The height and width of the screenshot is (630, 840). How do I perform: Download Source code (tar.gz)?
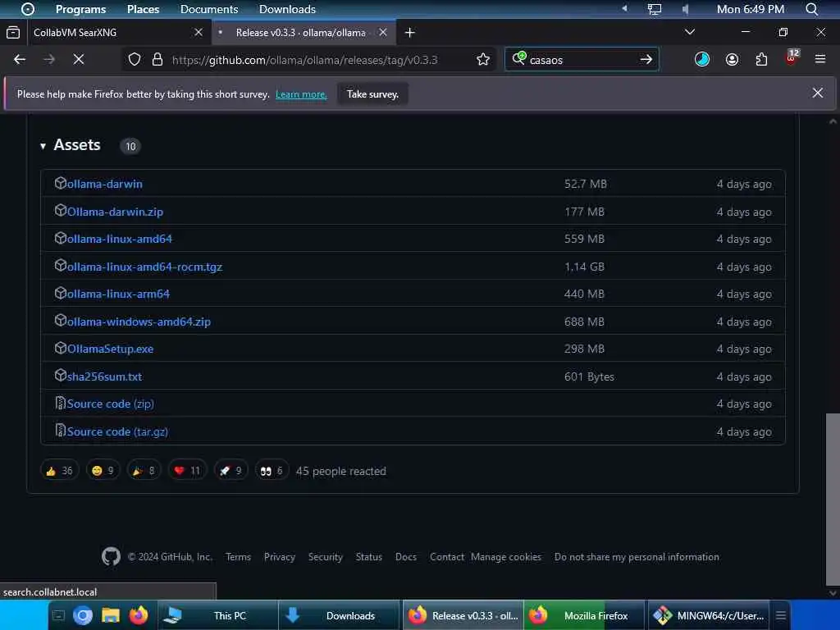click(117, 431)
